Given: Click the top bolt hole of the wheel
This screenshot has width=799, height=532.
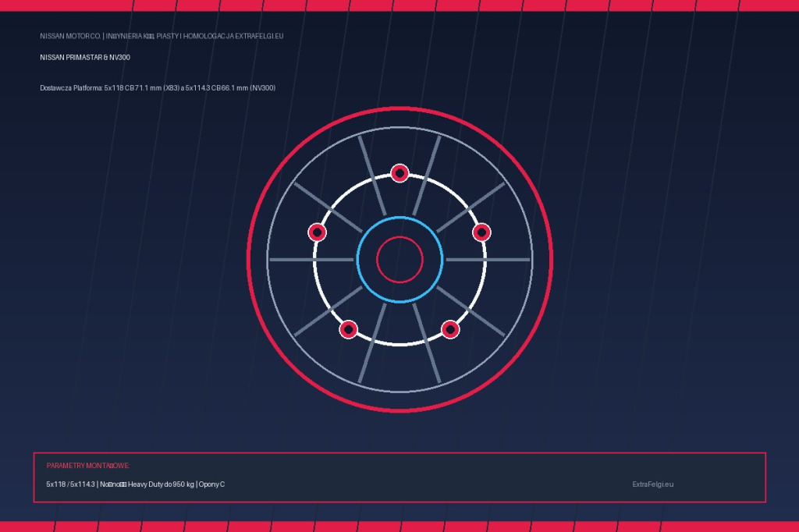Looking at the screenshot, I should [x=400, y=173].
